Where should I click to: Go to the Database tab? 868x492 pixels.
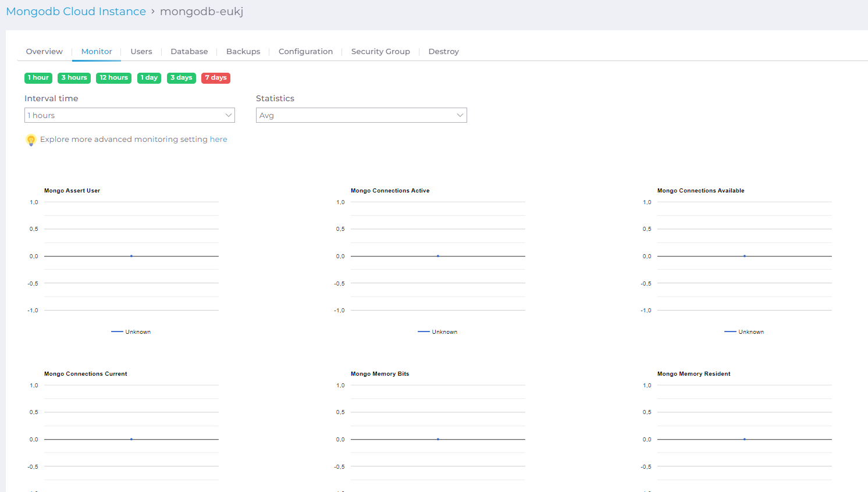click(189, 51)
